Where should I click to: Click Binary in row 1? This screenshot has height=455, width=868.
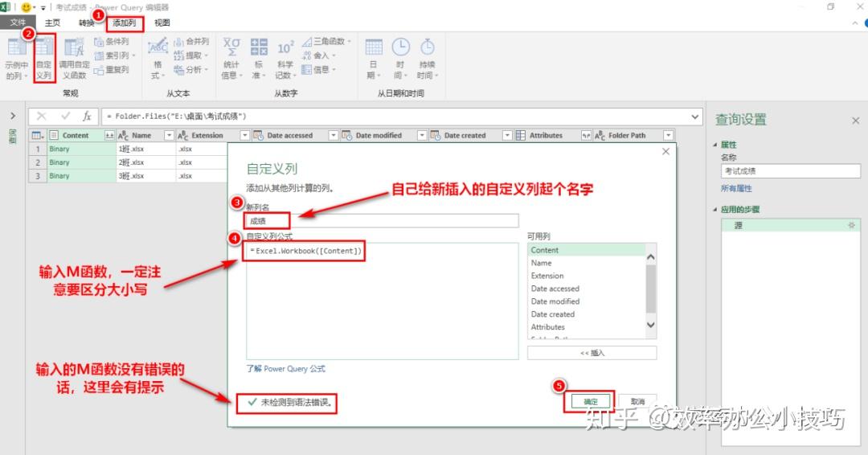(x=81, y=149)
